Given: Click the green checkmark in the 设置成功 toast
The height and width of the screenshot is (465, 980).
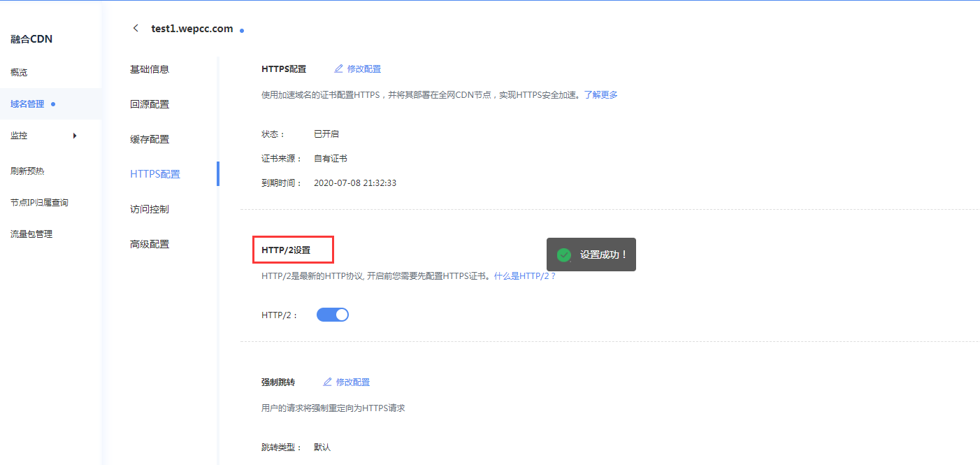Looking at the screenshot, I should click(x=563, y=255).
